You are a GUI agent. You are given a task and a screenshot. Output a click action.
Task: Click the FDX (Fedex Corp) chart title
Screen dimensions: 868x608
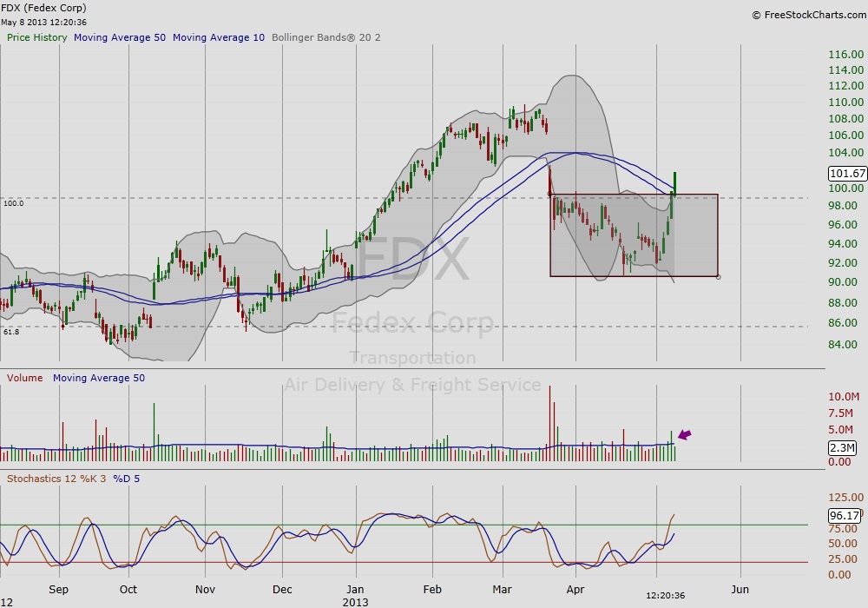point(43,8)
